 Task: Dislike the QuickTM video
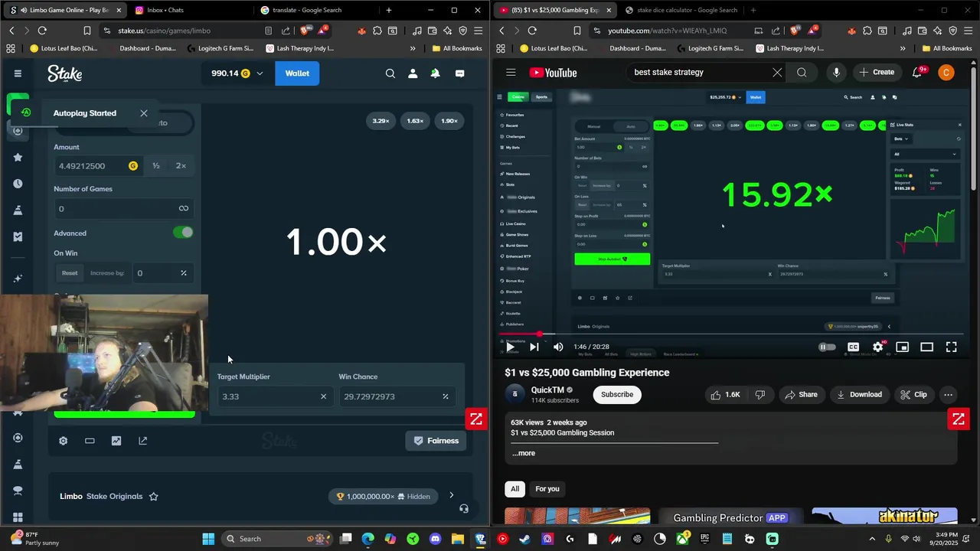click(760, 395)
